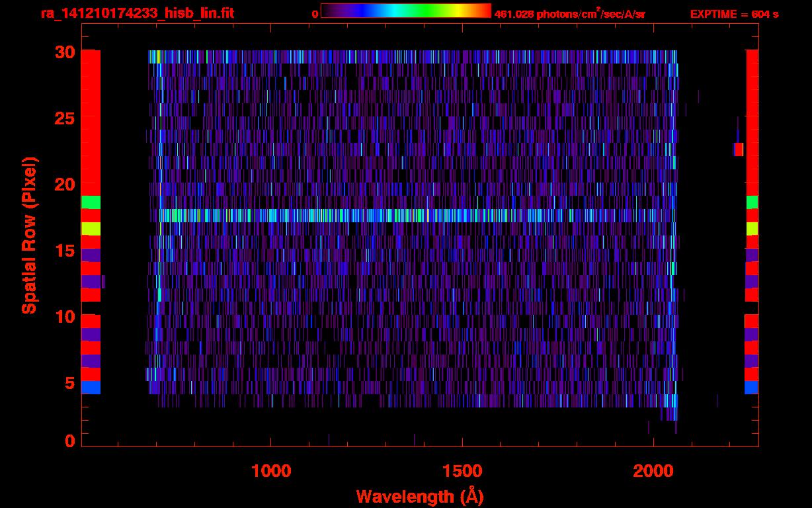Click the 10 spatial row tick label

pyautogui.click(x=65, y=316)
